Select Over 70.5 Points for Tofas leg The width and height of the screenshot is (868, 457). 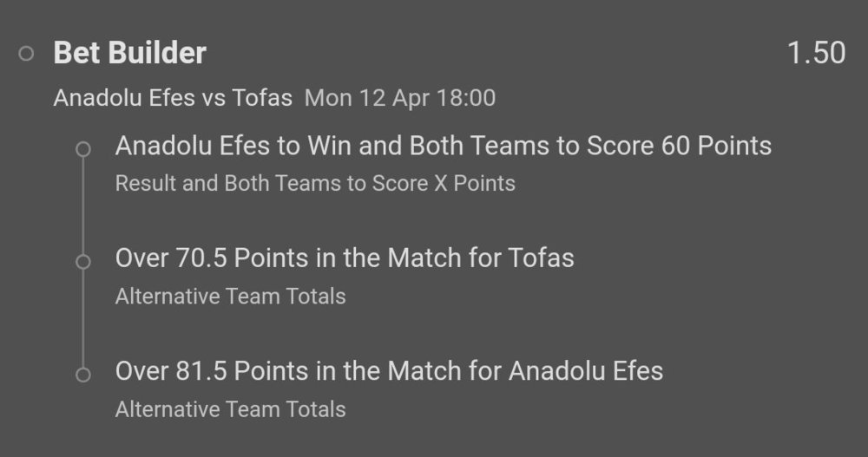click(345, 258)
